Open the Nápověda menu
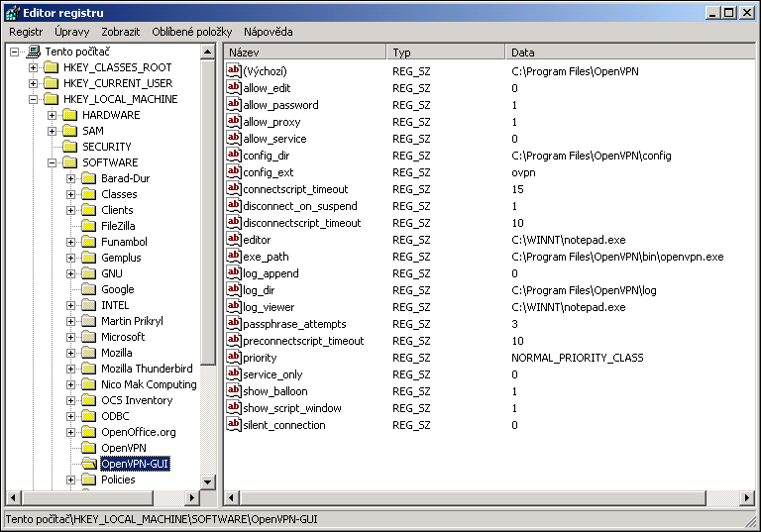 tap(268, 32)
